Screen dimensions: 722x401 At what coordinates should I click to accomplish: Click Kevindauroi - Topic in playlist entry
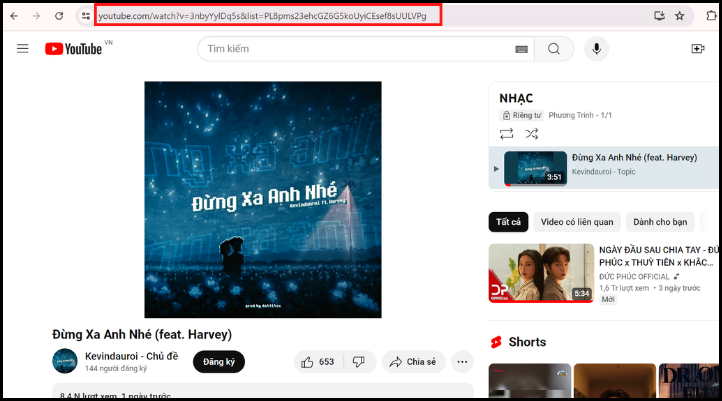(603, 172)
